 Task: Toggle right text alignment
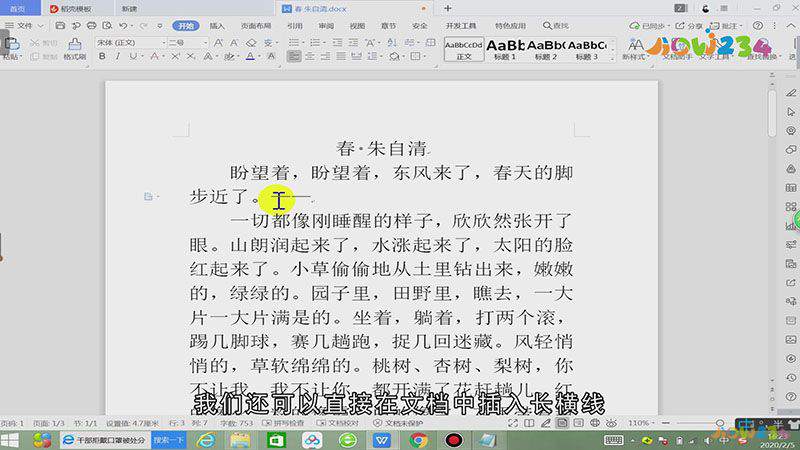[325, 56]
